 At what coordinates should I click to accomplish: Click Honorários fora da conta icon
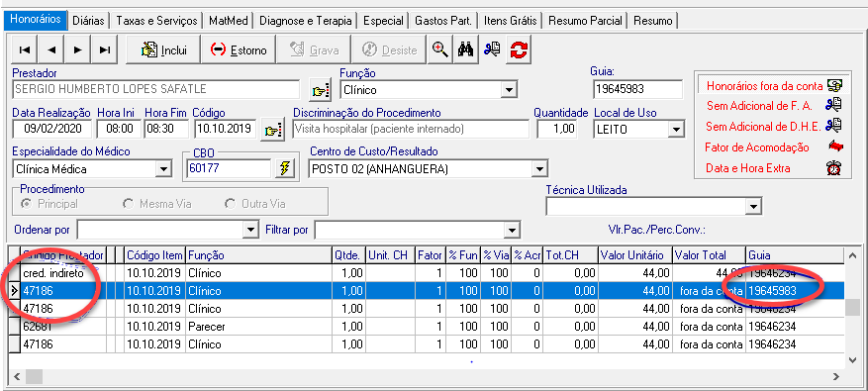834,86
